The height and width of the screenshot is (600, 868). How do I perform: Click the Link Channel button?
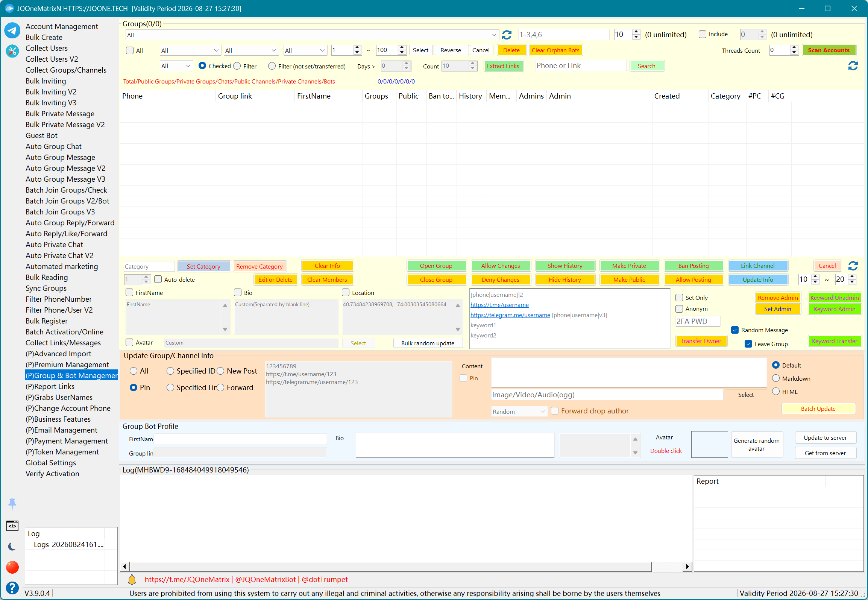(757, 266)
